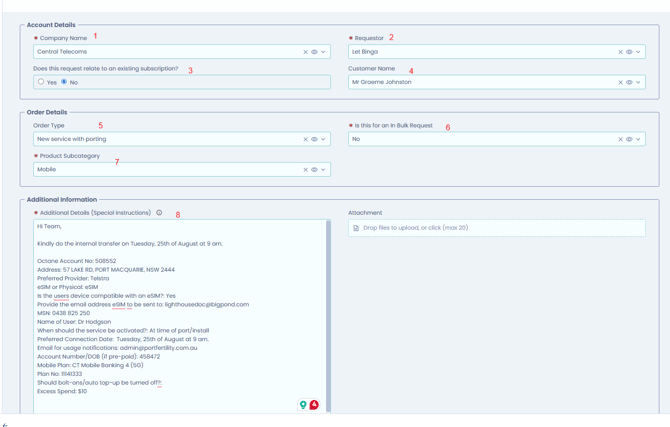Click the 'Kindly do the internal transfer' sentence
The height and width of the screenshot is (427, 670).
click(x=130, y=244)
